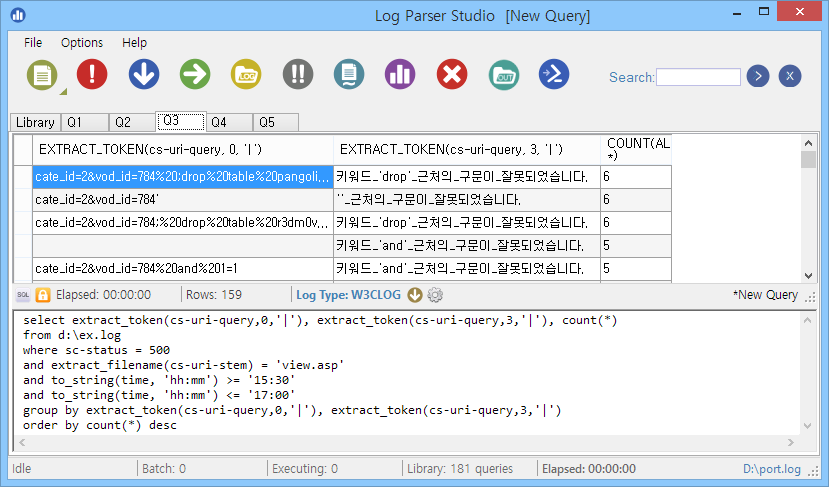
Task: Open the yellow LOG folder icon
Action: tap(246, 74)
